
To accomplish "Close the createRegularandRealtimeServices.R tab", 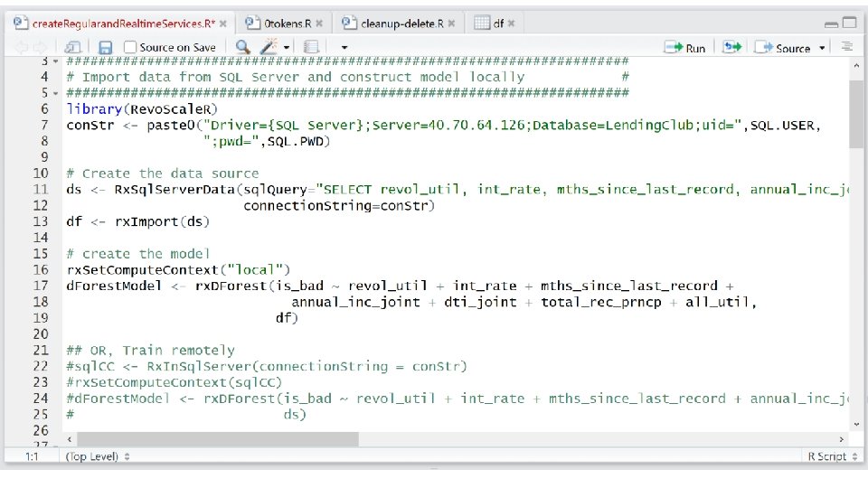I will pyautogui.click(x=223, y=23).
